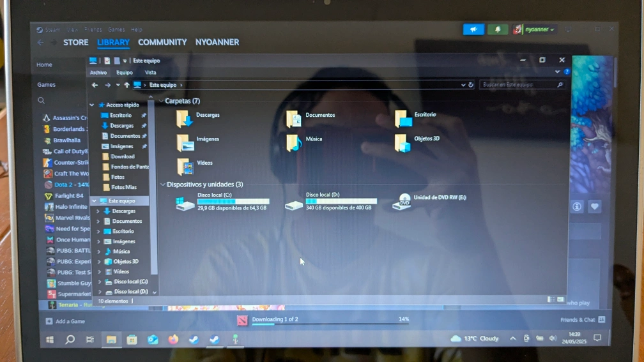644x362 pixels.
Task: Open Steam Friends menu
Action: tap(93, 29)
